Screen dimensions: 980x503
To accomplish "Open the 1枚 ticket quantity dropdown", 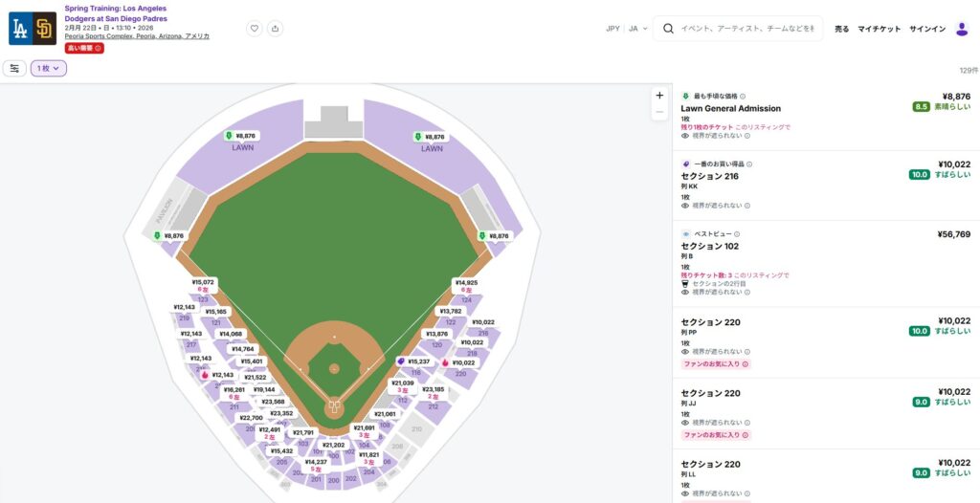I will [x=49, y=68].
